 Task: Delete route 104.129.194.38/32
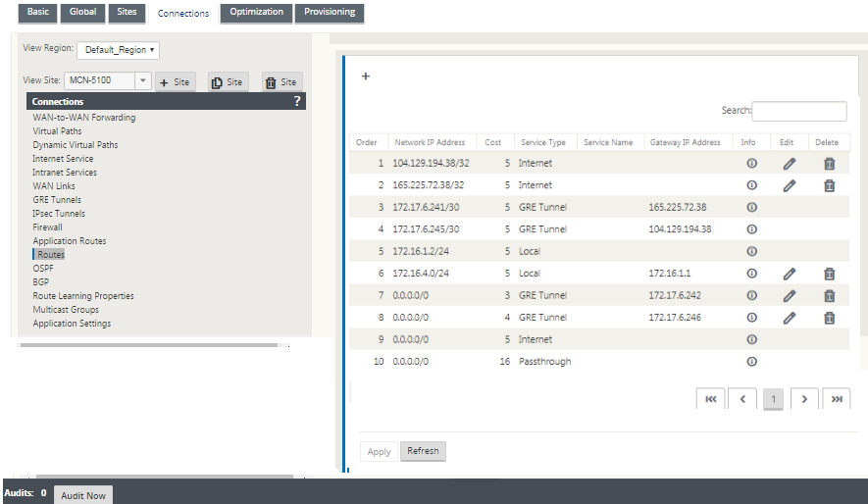click(x=829, y=163)
